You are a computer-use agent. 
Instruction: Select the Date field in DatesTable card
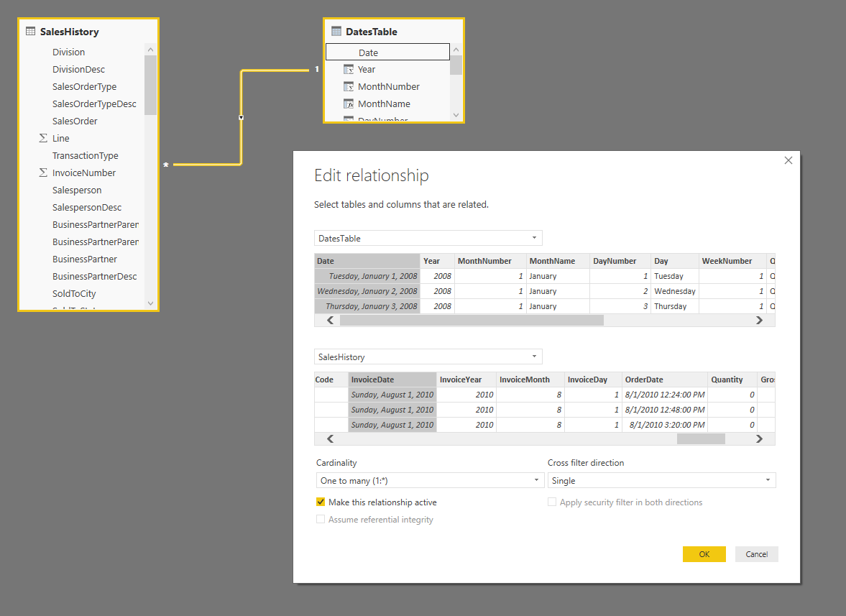(x=387, y=52)
